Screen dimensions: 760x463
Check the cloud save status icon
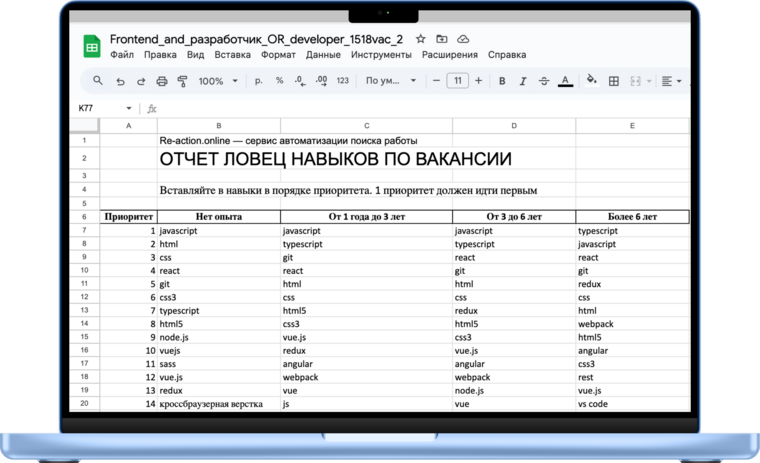coord(463,39)
